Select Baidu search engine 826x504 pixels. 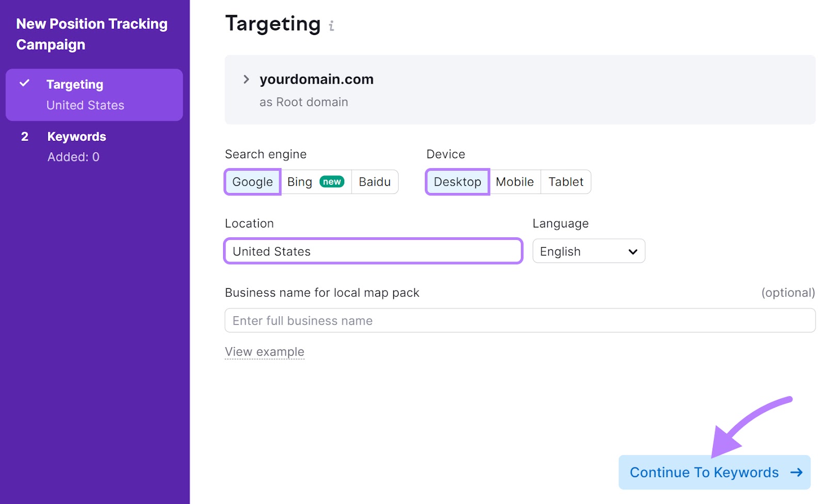[x=375, y=182]
